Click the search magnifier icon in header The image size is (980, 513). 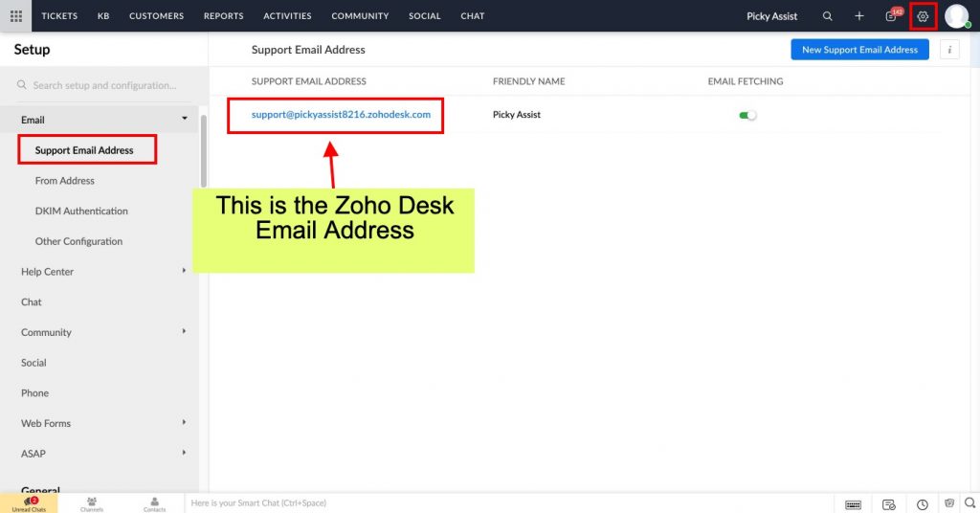(x=827, y=16)
